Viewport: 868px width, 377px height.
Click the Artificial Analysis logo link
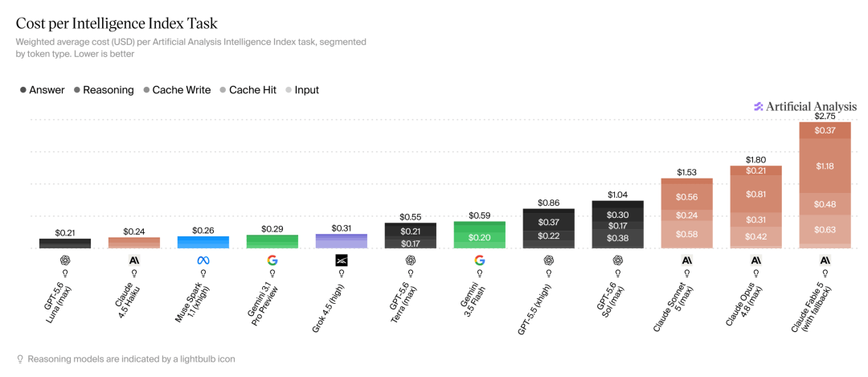[x=805, y=106]
